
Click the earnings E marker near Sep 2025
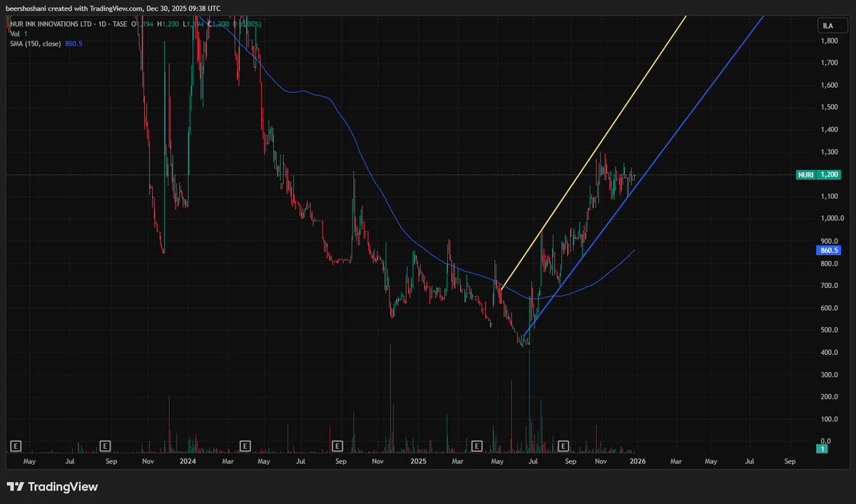pos(564,446)
